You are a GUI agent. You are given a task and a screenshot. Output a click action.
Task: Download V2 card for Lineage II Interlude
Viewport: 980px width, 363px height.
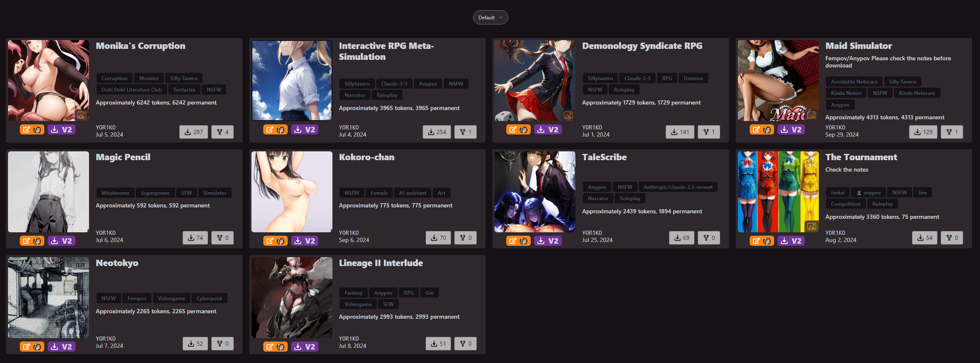tap(305, 347)
